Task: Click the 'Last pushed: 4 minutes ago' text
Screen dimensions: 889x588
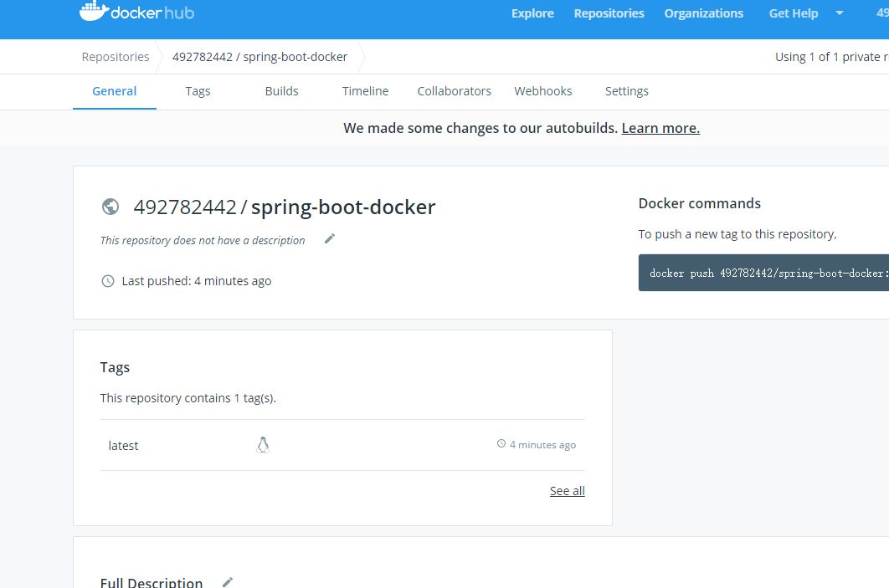Action: [196, 281]
